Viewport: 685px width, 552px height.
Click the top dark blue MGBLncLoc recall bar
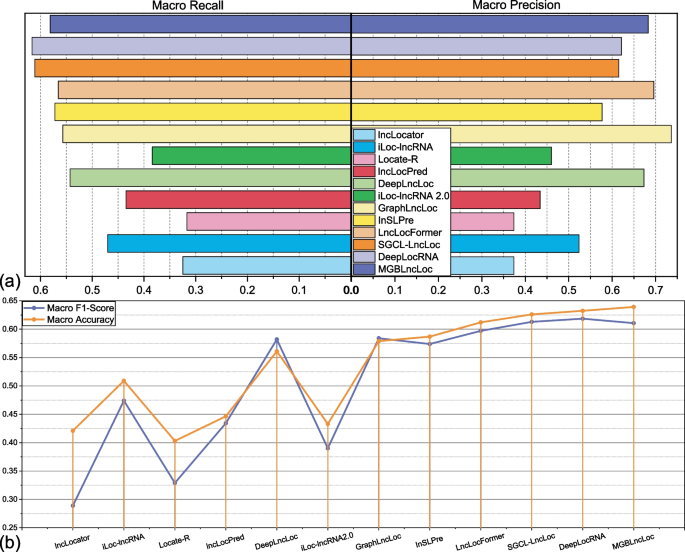(201, 24)
